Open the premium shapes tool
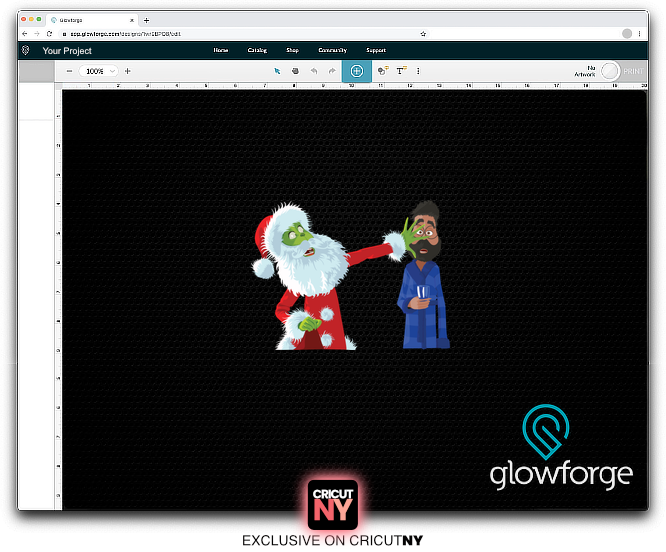The image size is (666, 552). pyautogui.click(x=383, y=71)
